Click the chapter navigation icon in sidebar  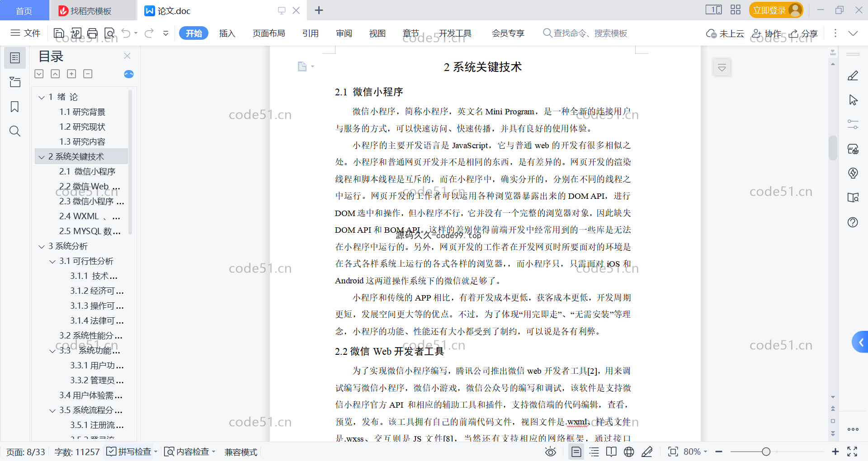tap(15, 82)
